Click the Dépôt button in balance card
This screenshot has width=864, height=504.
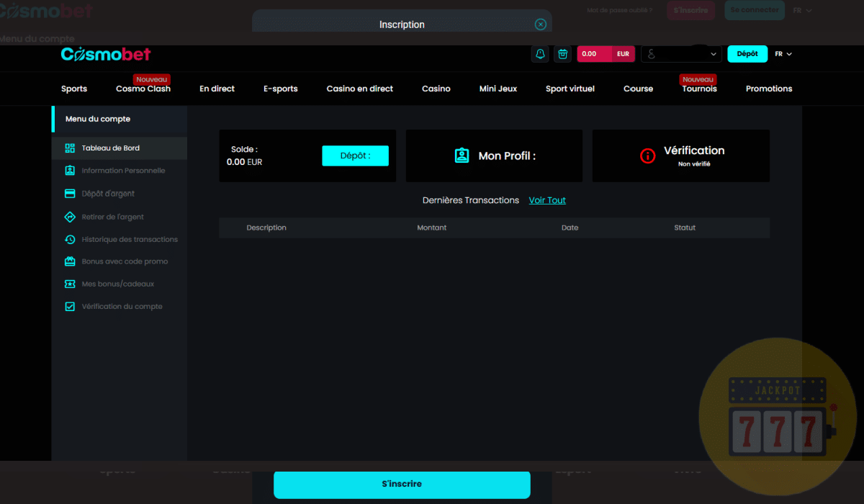tap(355, 156)
